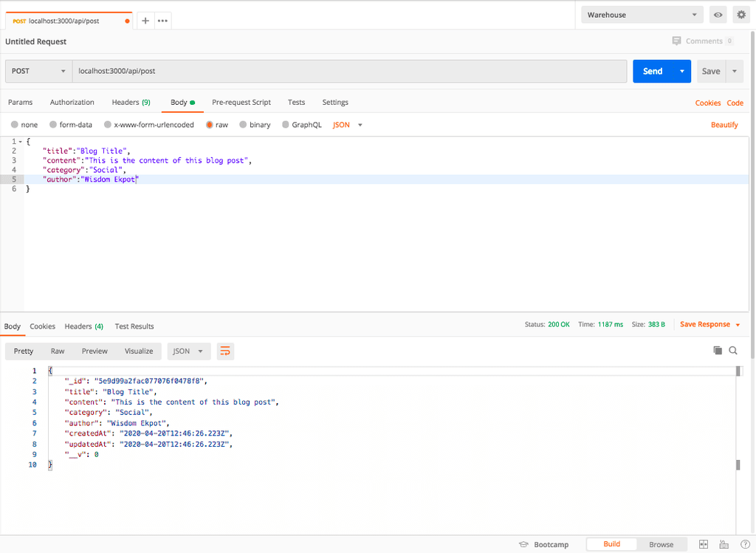Expand the Warehouse environment selector
This screenshot has width=756, height=553.
642,15
